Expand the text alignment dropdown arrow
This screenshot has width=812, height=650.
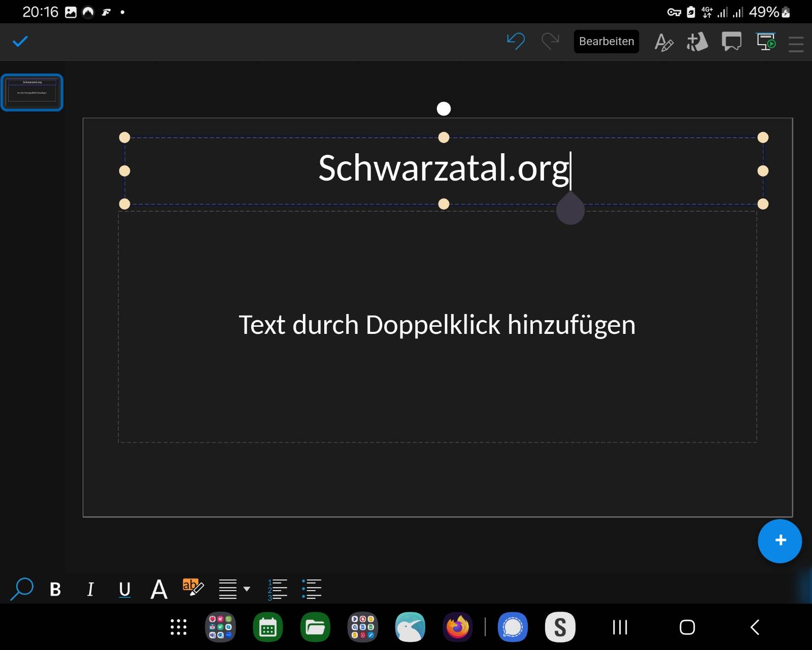click(247, 589)
